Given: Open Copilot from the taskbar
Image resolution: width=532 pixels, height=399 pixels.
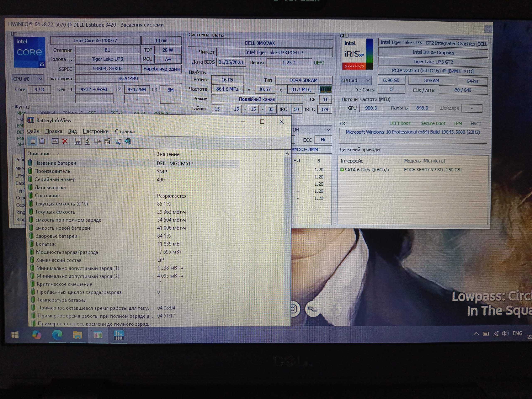Looking at the screenshot, I should (37, 335).
